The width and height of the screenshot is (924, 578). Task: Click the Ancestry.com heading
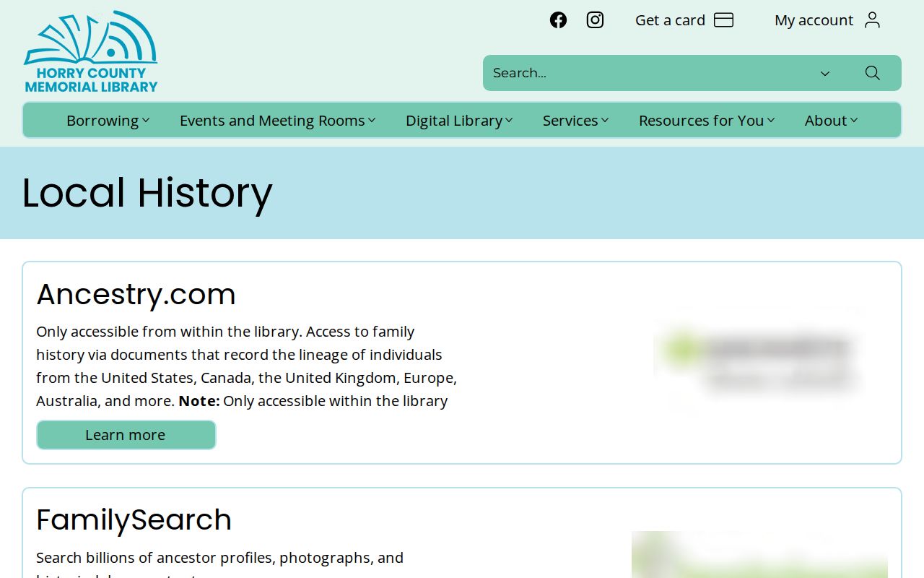(x=136, y=294)
